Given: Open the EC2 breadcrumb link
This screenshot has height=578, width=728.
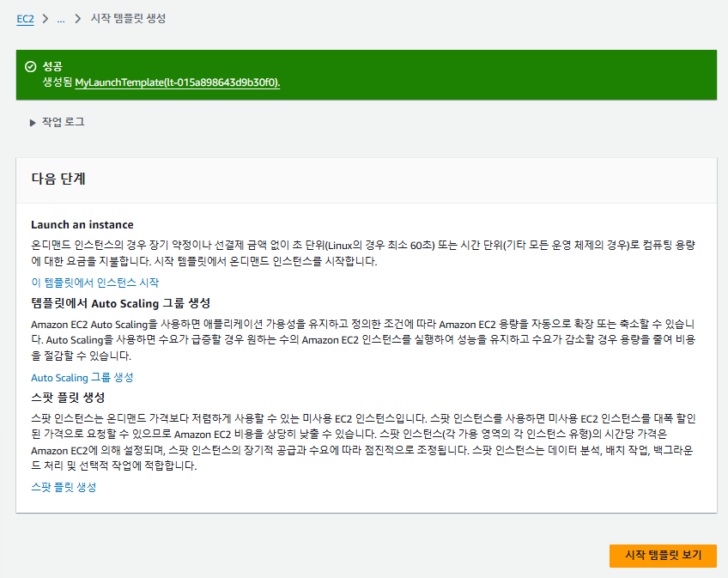Looking at the screenshot, I should [25, 19].
